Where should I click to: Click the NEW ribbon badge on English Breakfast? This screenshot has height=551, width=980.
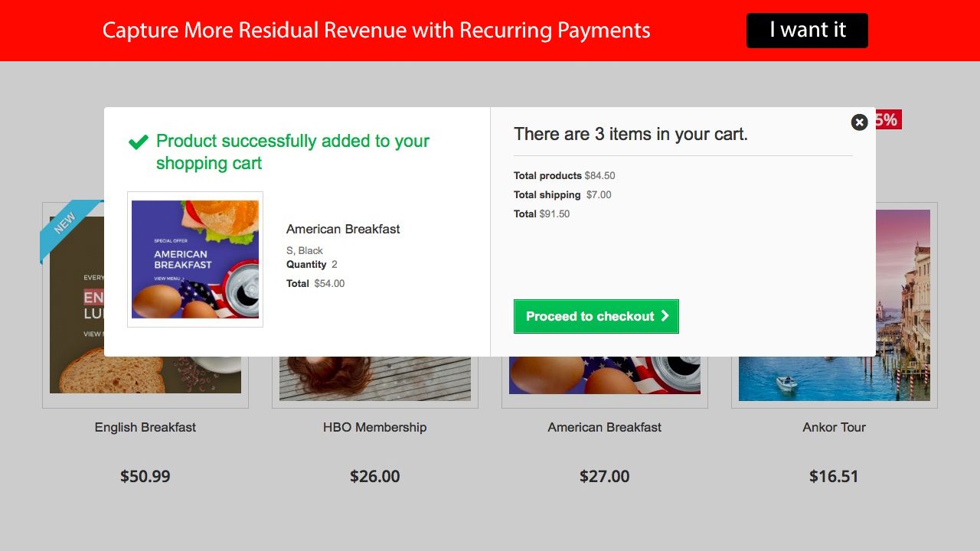[x=65, y=222]
